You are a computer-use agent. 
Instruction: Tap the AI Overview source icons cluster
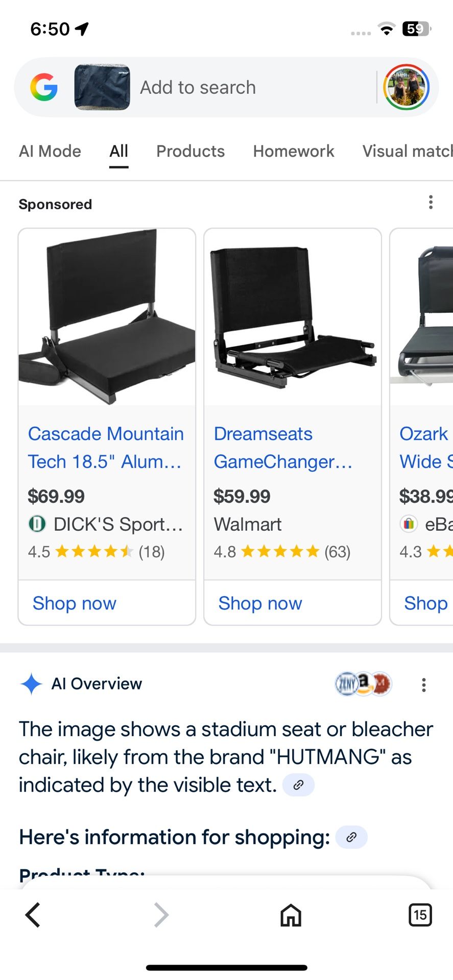click(x=363, y=683)
